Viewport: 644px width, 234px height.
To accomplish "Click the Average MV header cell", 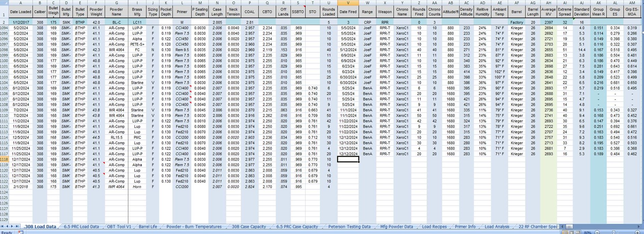I will [x=548, y=12].
